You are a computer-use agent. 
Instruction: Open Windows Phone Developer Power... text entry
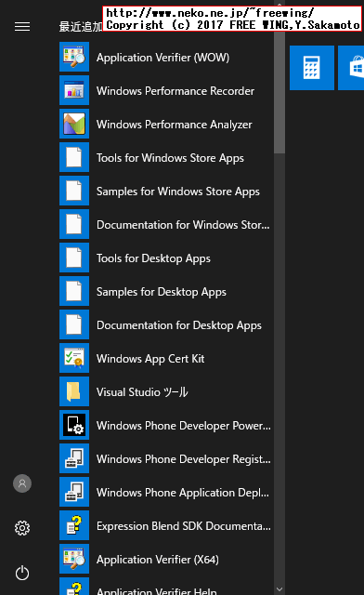184,426
